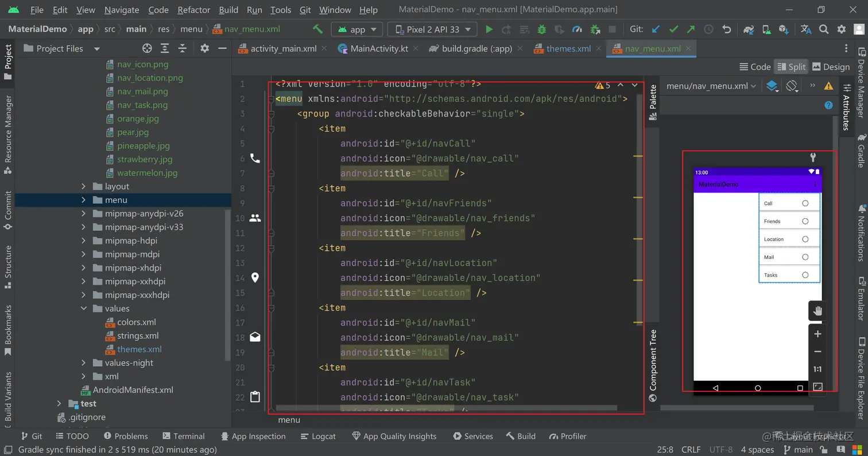868x456 pixels.
Task: Click the search everywhere magnifier icon
Action: point(824,29)
